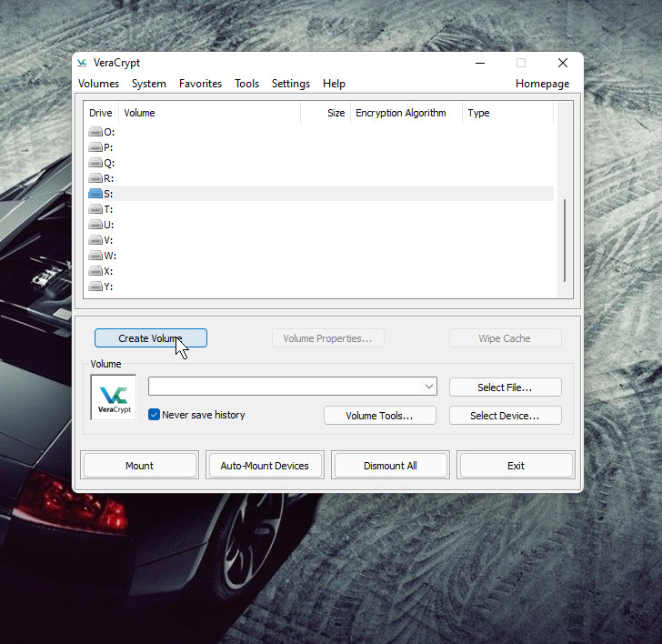This screenshot has height=644, width=662.
Task: Click the highlighted S: drive icon
Action: coord(95,194)
